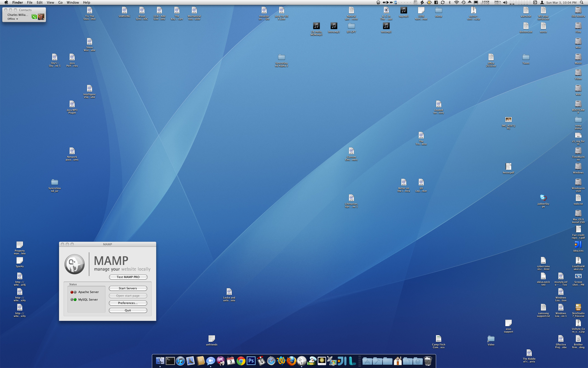Click Open start page button in MAMP
Image resolution: width=588 pixels, height=368 pixels.
pos(128,296)
